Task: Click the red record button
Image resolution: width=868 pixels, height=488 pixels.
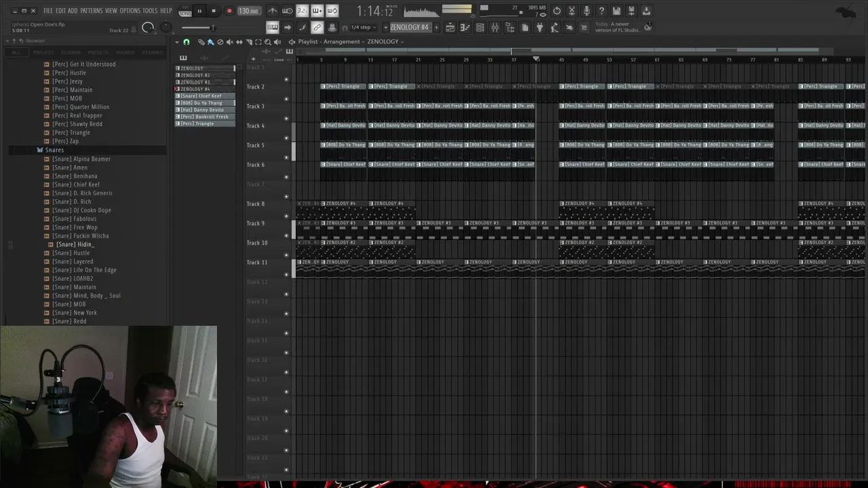Action: (229, 11)
